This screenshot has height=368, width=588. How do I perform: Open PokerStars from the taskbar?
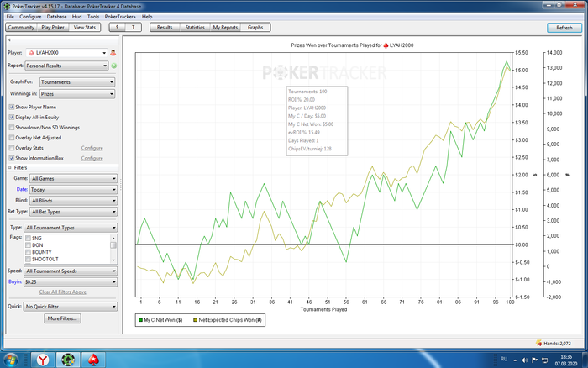tap(93, 360)
